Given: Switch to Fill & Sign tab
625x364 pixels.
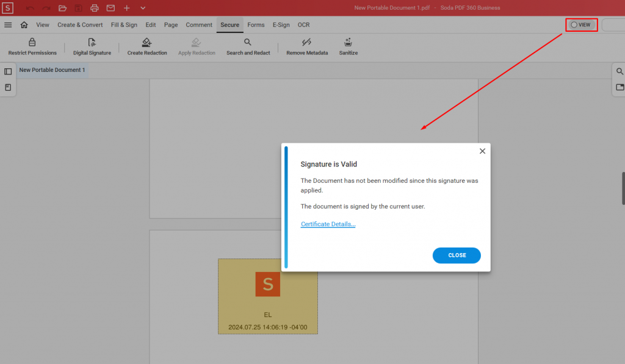Looking at the screenshot, I should 124,24.
